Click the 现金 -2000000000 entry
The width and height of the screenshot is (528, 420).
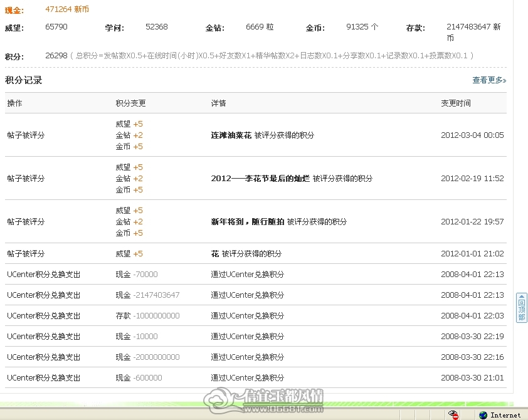[148, 357]
